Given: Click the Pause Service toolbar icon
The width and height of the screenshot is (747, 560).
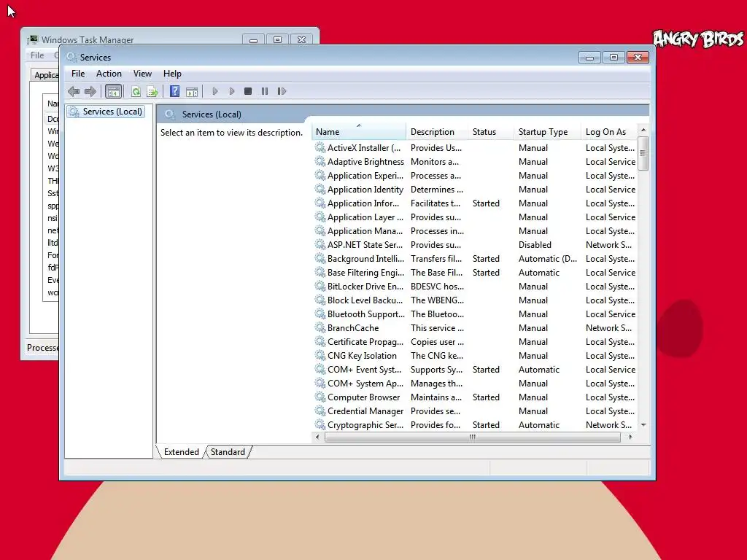Looking at the screenshot, I should 265,91.
